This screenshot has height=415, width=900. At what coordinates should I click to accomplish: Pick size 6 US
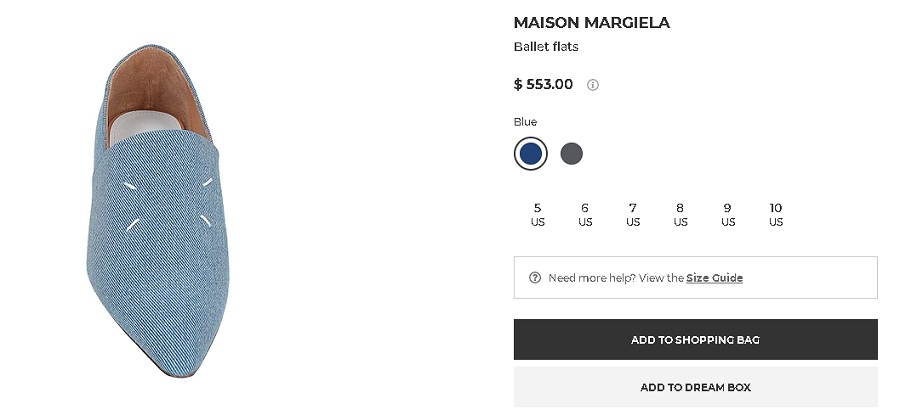pos(585,215)
